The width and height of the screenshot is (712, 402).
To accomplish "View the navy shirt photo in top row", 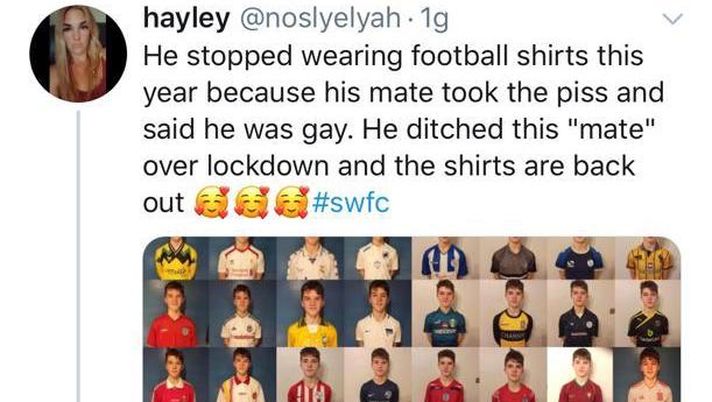I will click(580, 258).
